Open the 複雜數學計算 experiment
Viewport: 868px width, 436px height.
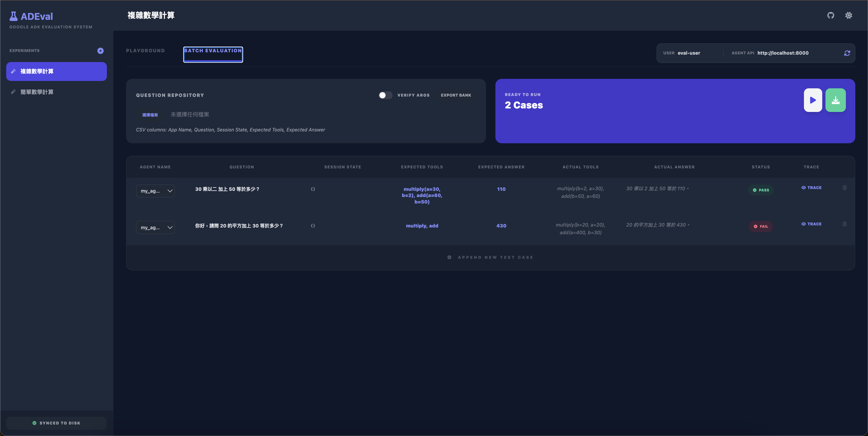pos(56,71)
